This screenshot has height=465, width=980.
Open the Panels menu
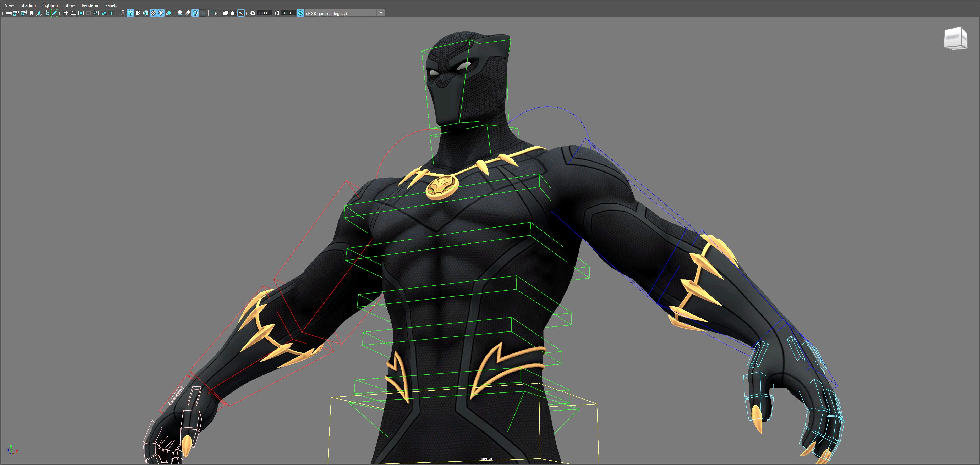(111, 5)
